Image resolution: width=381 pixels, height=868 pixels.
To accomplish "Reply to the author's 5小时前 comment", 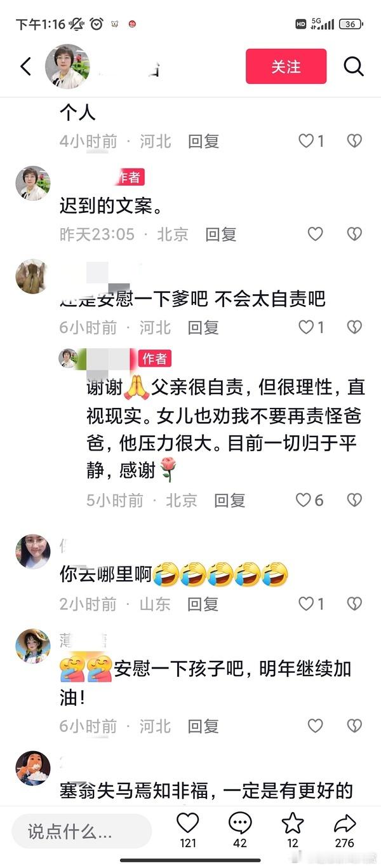I will point(229,500).
